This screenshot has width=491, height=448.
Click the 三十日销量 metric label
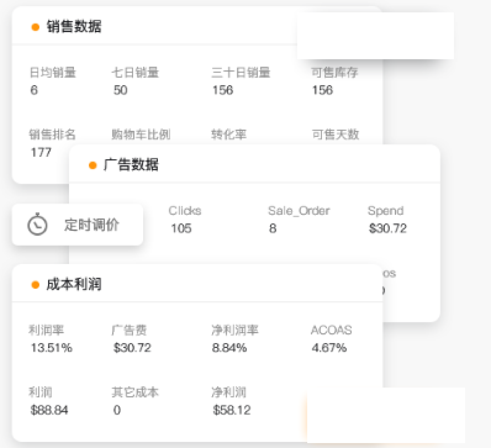click(x=241, y=73)
